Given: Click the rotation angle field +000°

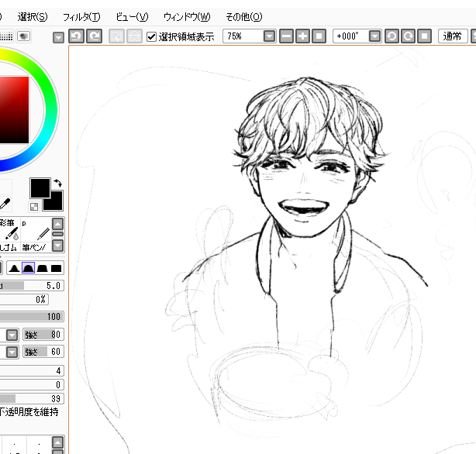Looking at the screenshot, I should pyautogui.click(x=351, y=36).
